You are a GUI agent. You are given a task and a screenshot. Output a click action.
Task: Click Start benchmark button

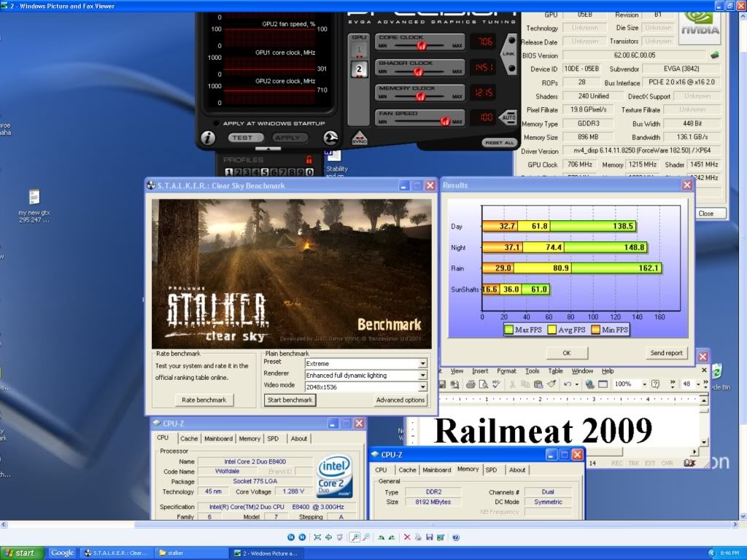pyautogui.click(x=290, y=400)
